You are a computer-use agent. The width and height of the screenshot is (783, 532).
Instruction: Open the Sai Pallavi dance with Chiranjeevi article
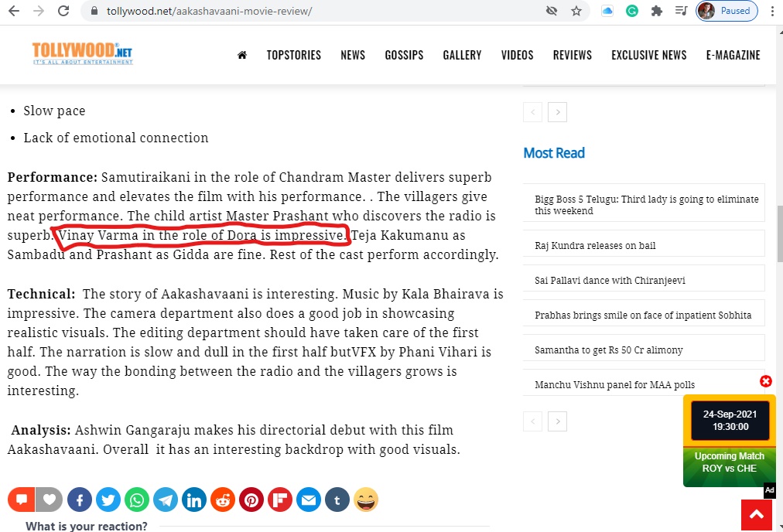[610, 281]
